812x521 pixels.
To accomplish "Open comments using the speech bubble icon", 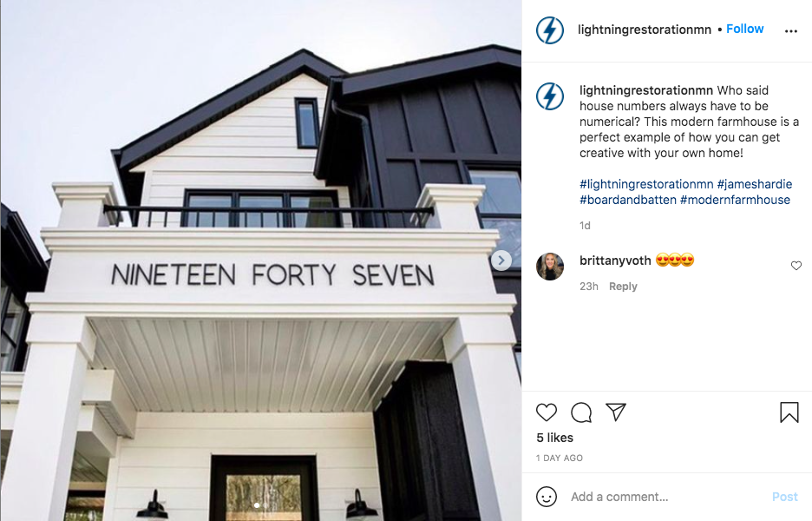I will tap(581, 412).
